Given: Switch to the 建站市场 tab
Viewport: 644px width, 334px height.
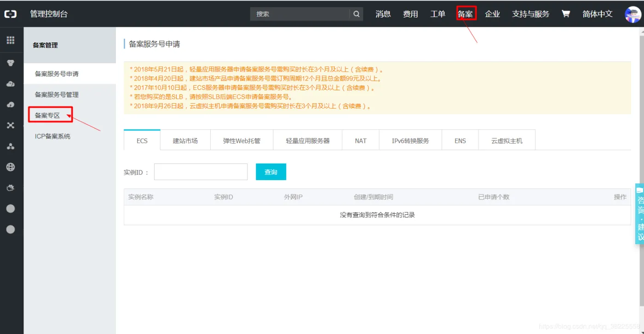Looking at the screenshot, I should pyautogui.click(x=185, y=141).
